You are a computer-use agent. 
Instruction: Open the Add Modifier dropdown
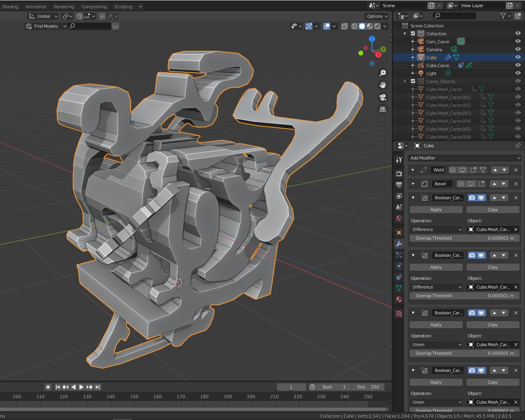[x=465, y=158]
